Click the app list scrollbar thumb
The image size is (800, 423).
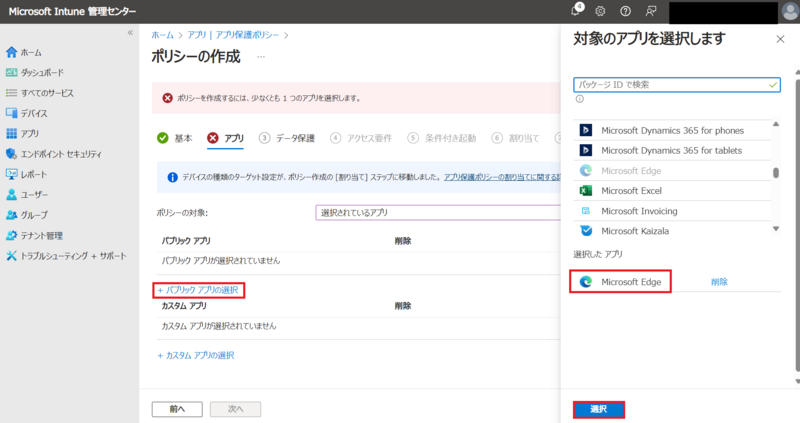tap(776, 173)
